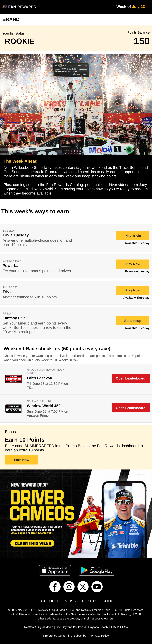Open the X social icon
The height and width of the screenshot is (644, 152).
tap(83, 587)
